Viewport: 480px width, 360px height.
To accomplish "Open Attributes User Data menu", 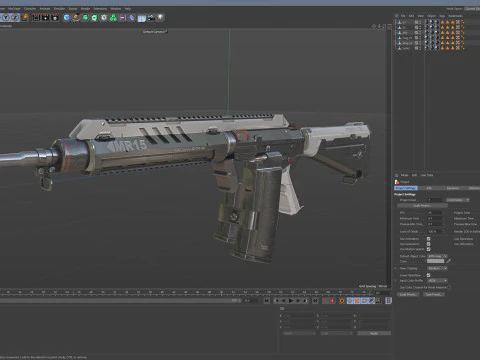I will click(x=427, y=175).
